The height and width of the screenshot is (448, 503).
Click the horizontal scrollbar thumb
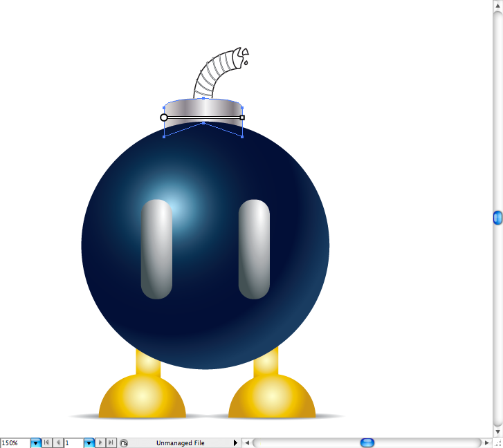pos(367,442)
